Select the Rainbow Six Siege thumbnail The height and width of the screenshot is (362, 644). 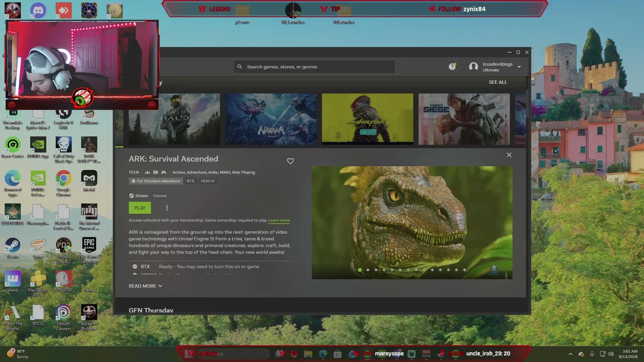(x=464, y=119)
